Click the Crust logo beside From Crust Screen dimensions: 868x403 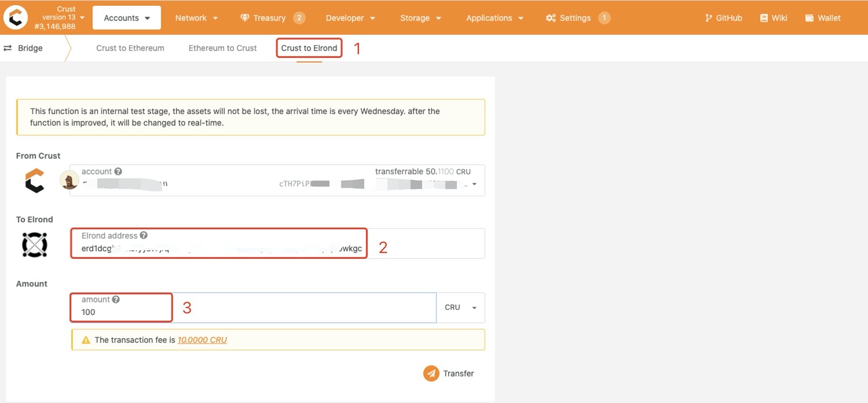(35, 181)
